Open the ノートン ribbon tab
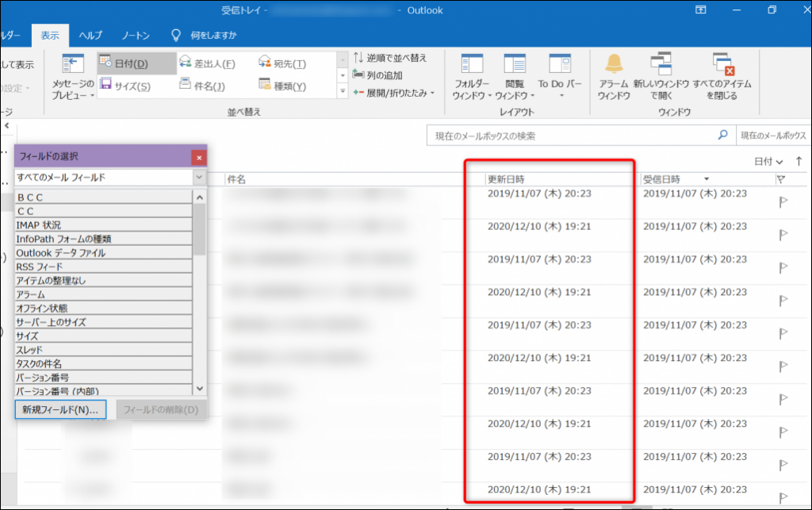 [136, 35]
